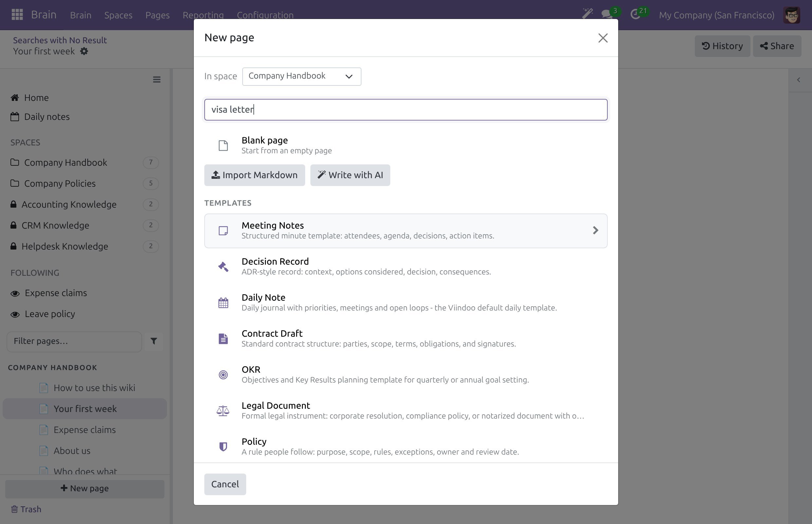Open the In space Company Handbook dropdown
This screenshot has height=524, width=812.
(x=302, y=77)
